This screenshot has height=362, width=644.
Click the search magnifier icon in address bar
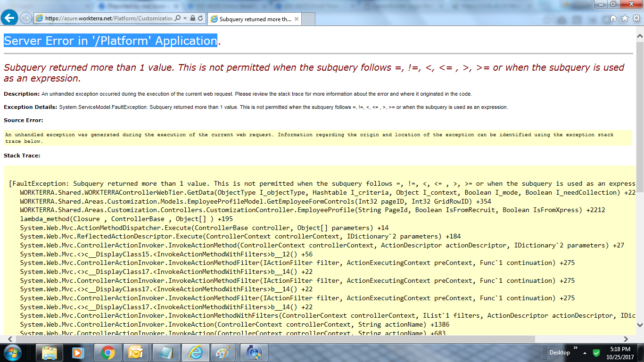tap(177, 18)
